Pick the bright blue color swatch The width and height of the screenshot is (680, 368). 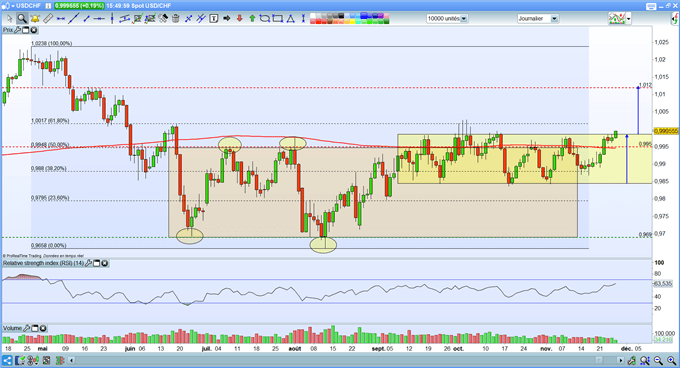click(364, 16)
